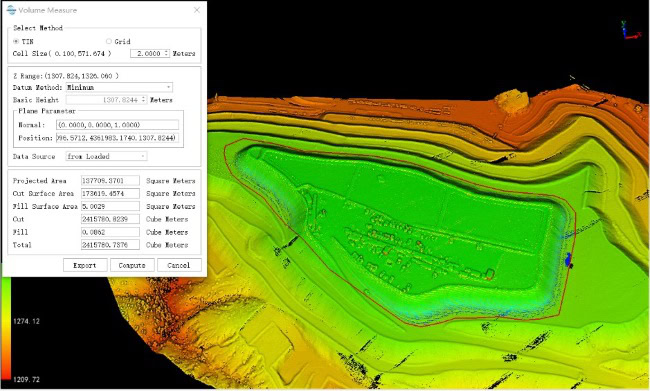Click the Cell Size stepper arrows
Image resolution: width=650 pixels, height=391 pixels.
(x=167, y=53)
